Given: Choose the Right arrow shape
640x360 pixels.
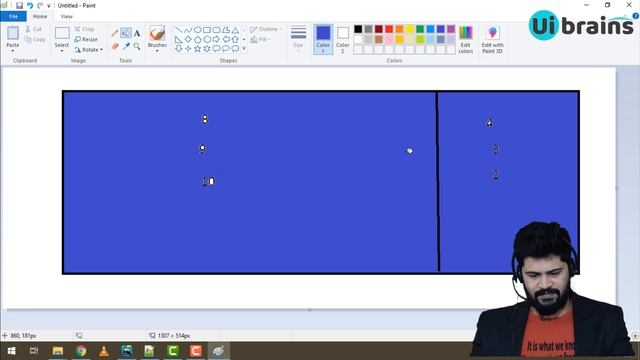Looking at the screenshot, I should (216, 39).
